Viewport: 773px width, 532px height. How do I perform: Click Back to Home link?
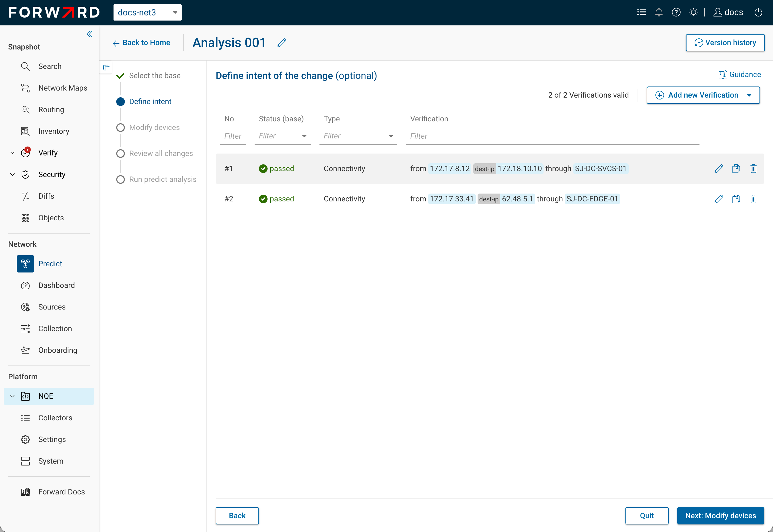pyautogui.click(x=141, y=43)
